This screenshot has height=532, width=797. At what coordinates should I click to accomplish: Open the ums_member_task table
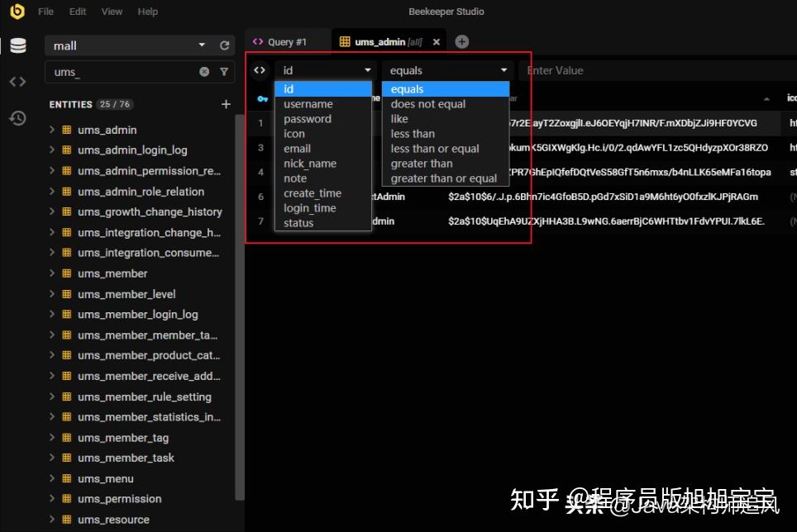pos(126,458)
